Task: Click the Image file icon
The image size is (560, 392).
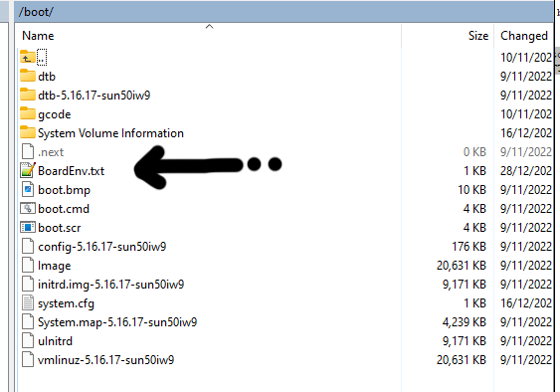Action: pos(28,265)
